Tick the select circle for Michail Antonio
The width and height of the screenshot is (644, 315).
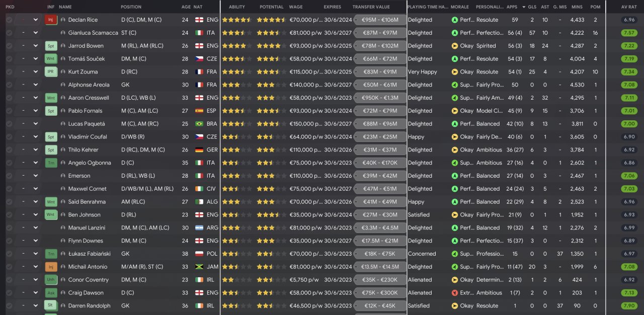pos(9,267)
